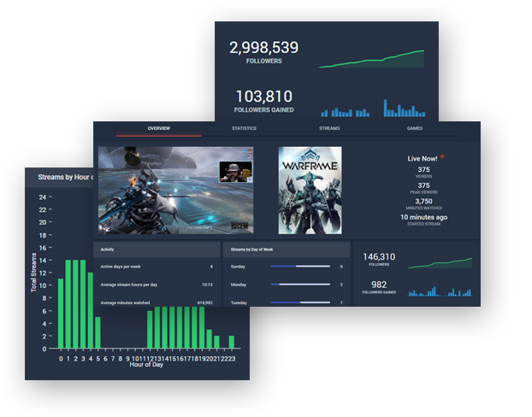
Task: Click the 10:13 average hours value
Action: tap(207, 285)
